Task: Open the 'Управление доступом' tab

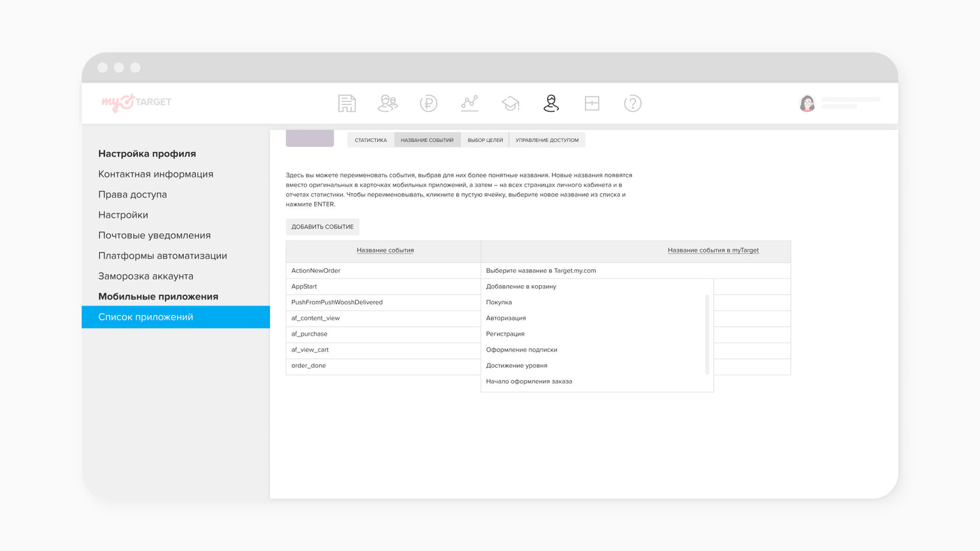Action: click(x=547, y=140)
